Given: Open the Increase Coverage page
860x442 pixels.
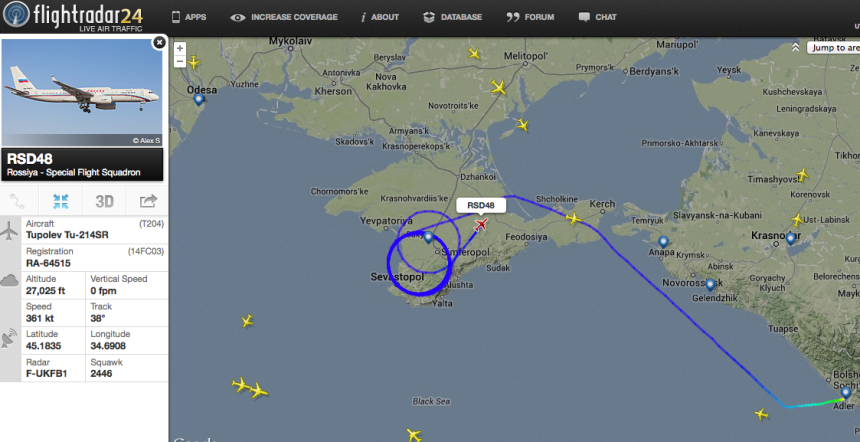Looking at the screenshot, I should (284, 17).
